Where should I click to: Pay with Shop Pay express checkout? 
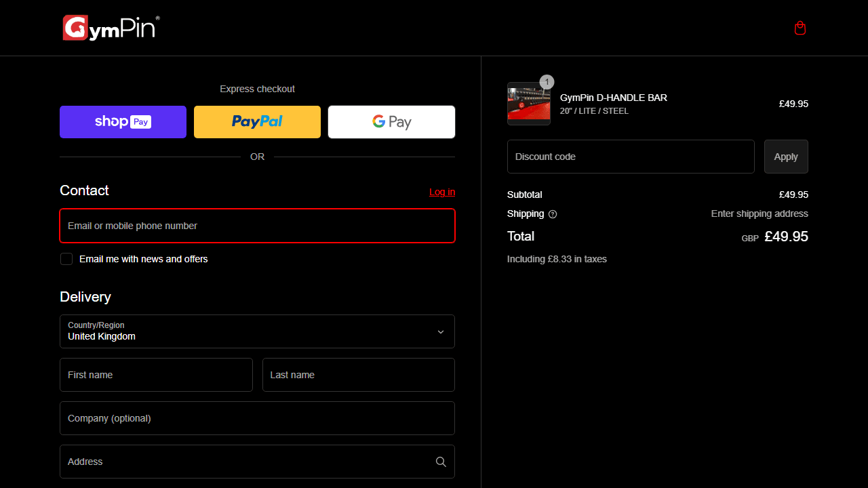coord(123,122)
